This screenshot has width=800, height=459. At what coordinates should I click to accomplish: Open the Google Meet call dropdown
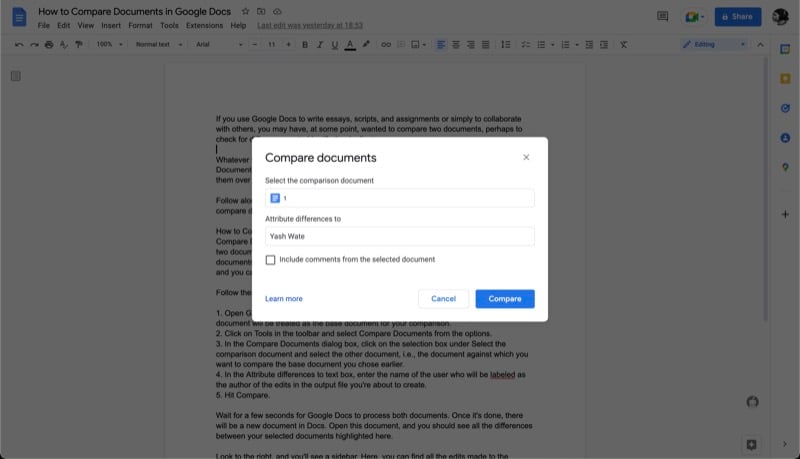pos(694,17)
